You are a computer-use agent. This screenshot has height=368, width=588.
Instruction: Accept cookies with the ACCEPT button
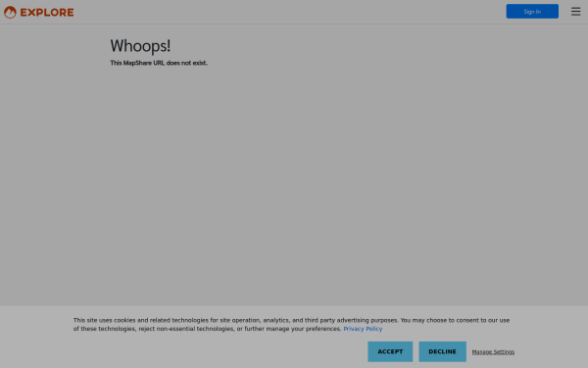[x=390, y=351]
